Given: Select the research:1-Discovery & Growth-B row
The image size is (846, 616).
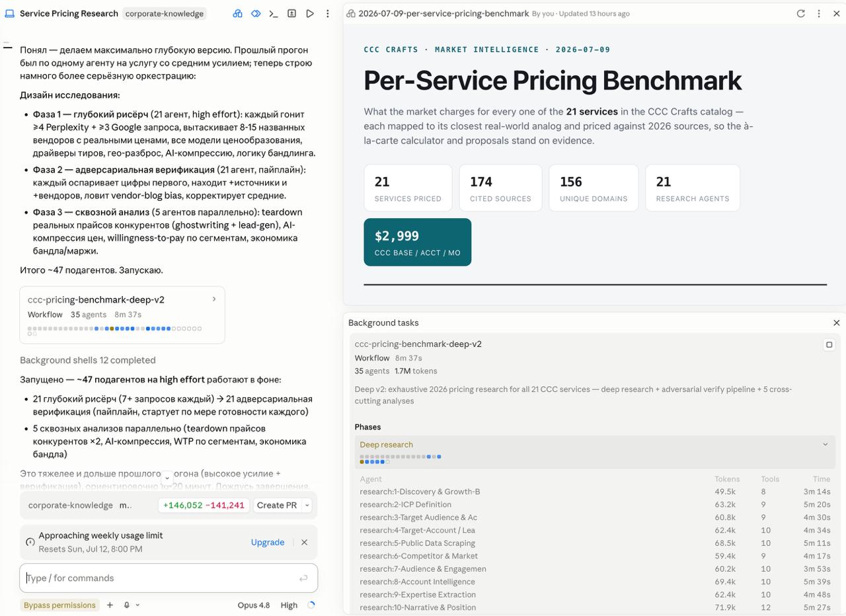Looking at the screenshot, I should coord(595,492).
